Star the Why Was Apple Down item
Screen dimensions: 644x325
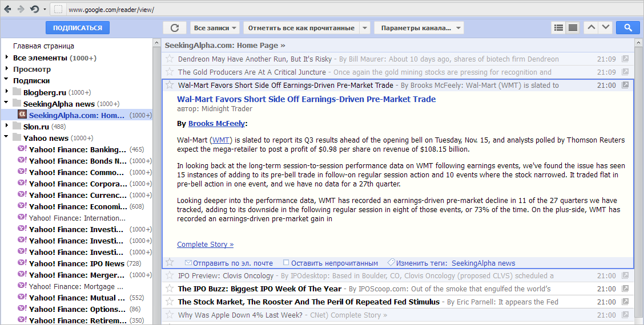[x=170, y=315]
